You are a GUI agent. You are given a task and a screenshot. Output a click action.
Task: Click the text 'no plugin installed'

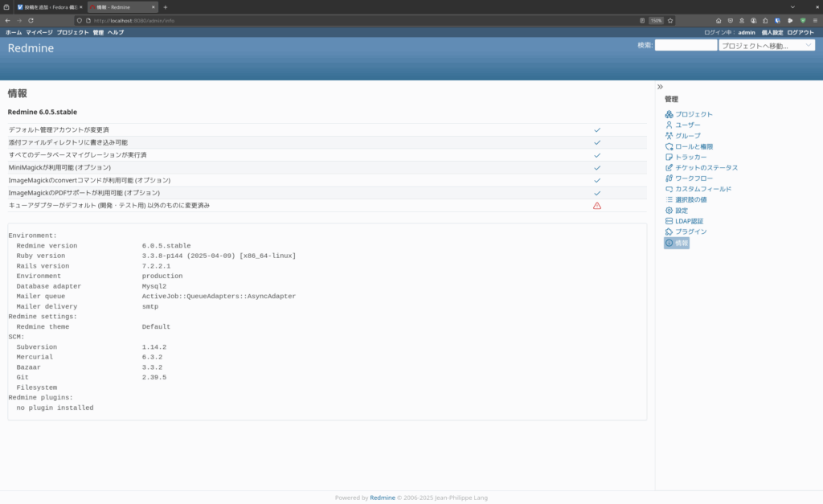55,408
